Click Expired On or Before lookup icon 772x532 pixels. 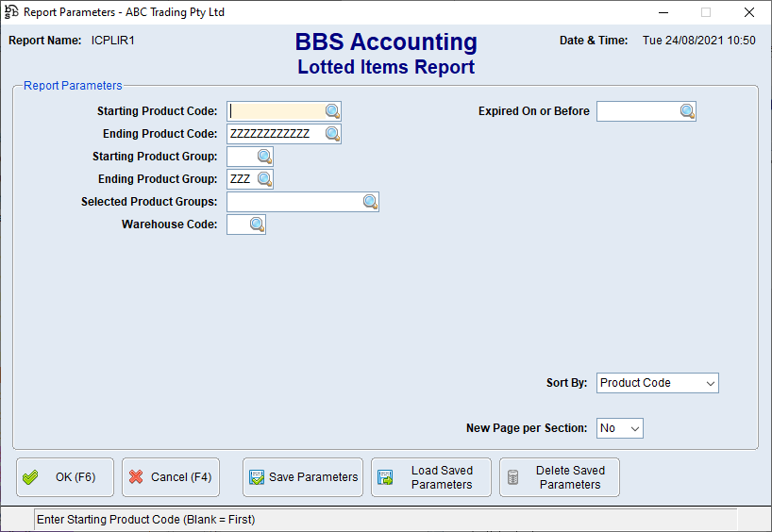coord(687,111)
